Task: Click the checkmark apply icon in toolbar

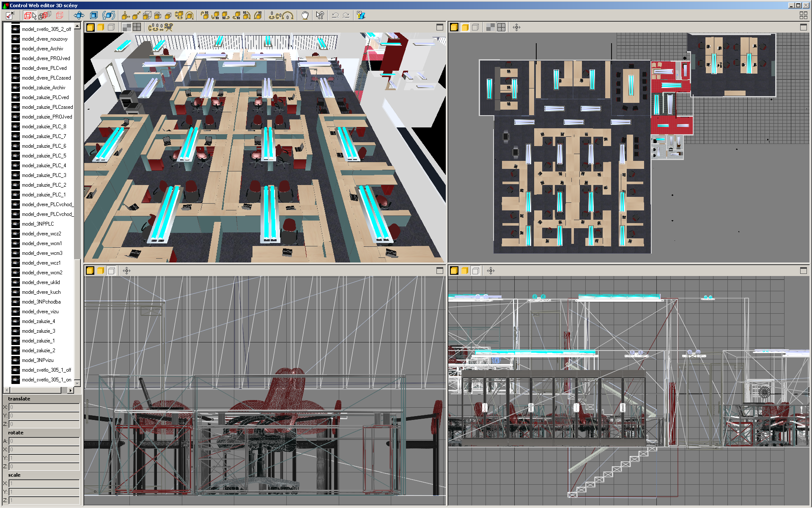Action: point(10,16)
